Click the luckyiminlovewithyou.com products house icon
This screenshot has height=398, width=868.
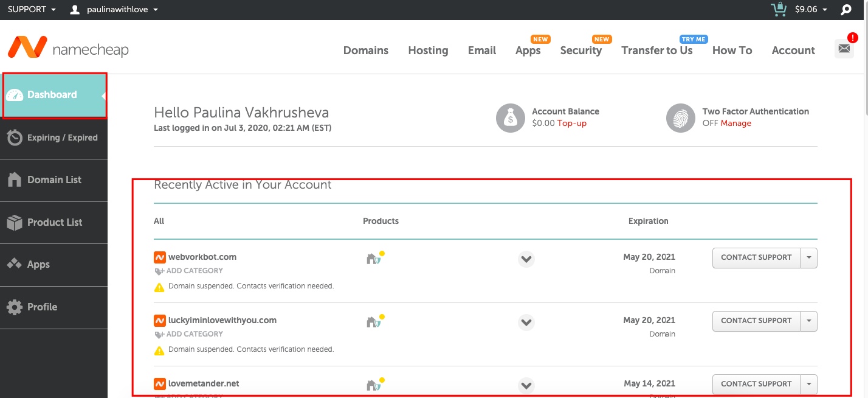pyautogui.click(x=374, y=322)
